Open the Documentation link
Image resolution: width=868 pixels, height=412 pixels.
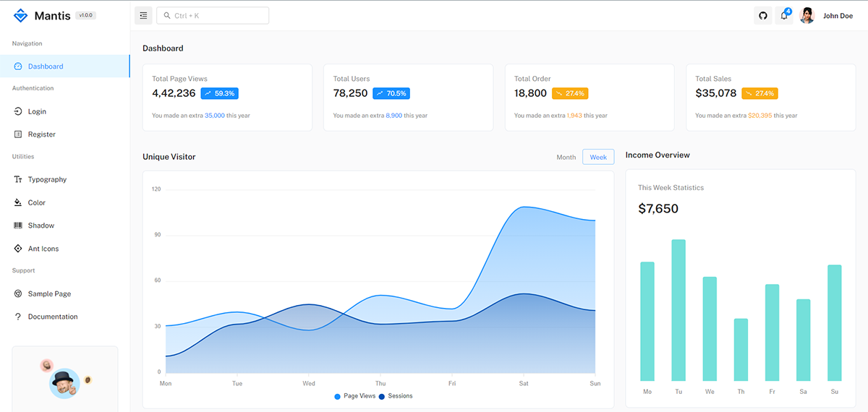pyautogui.click(x=65, y=317)
